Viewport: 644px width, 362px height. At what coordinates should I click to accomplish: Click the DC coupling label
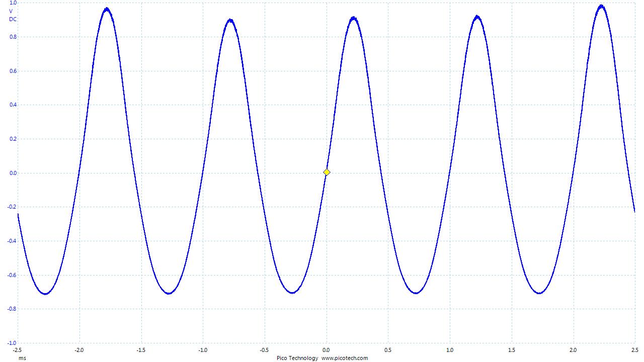[x=13, y=19]
